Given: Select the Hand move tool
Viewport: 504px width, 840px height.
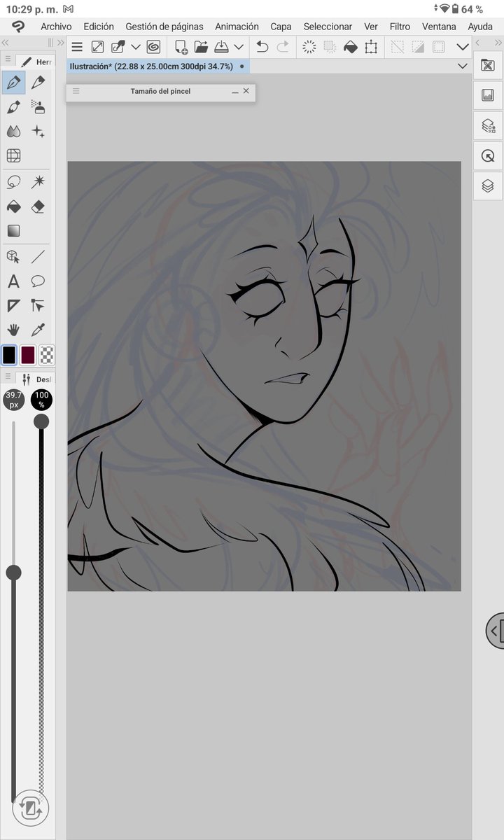Looking at the screenshot, I should (x=13, y=329).
